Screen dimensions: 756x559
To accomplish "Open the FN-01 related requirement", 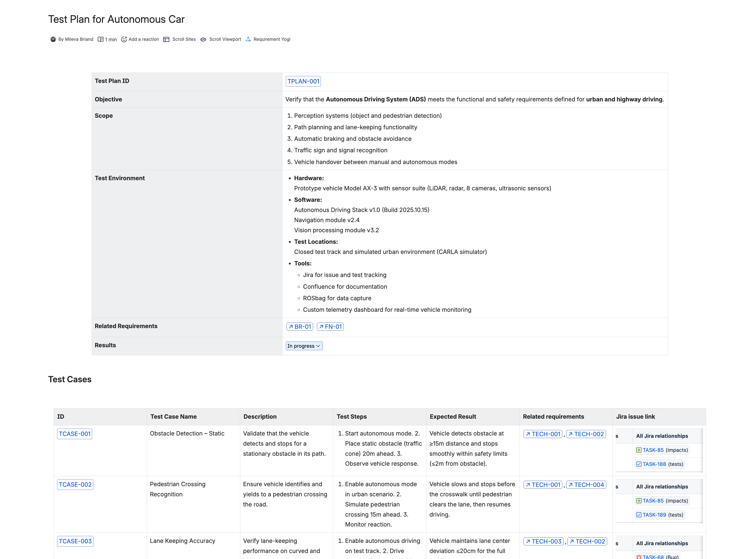I will point(330,327).
